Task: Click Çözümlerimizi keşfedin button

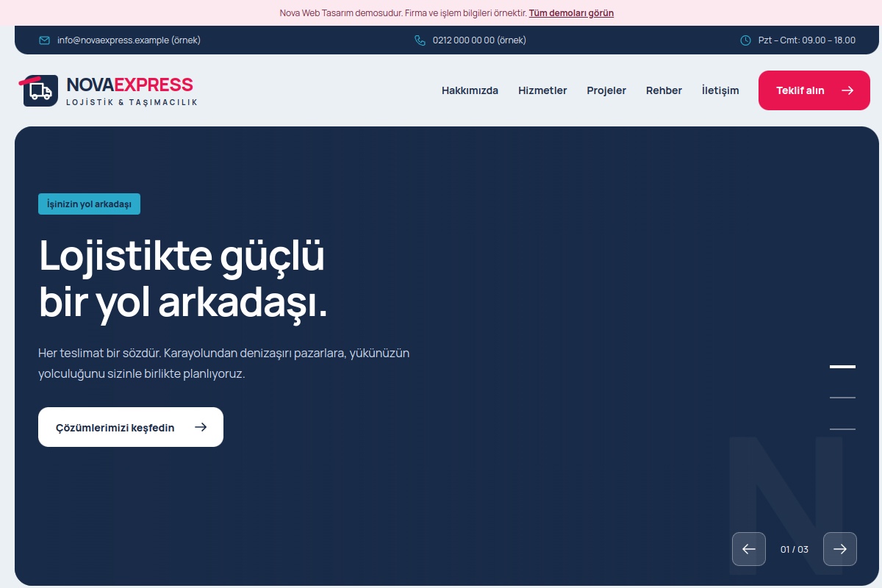Action: 131,427
